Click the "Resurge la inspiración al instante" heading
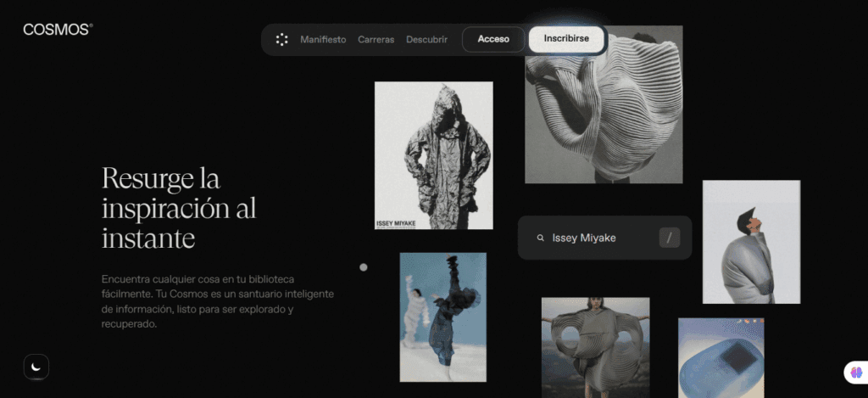This screenshot has height=398, width=868. (179, 209)
